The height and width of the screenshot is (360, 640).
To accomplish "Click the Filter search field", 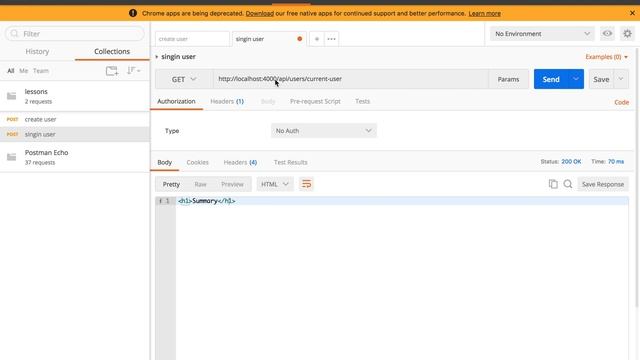I will (x=75, y=34).
